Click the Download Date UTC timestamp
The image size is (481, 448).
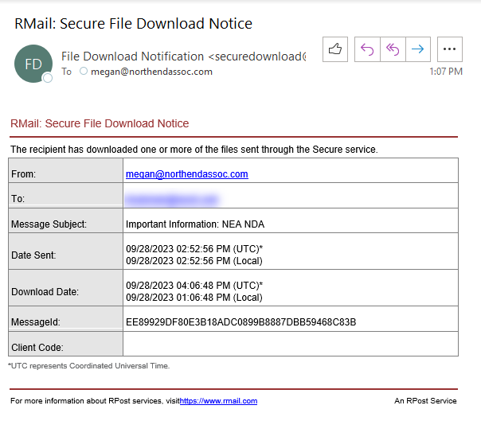click(194, 286)
